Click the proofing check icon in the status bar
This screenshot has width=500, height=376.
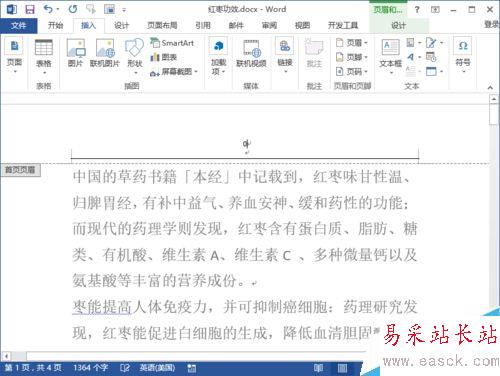(125, 368)
